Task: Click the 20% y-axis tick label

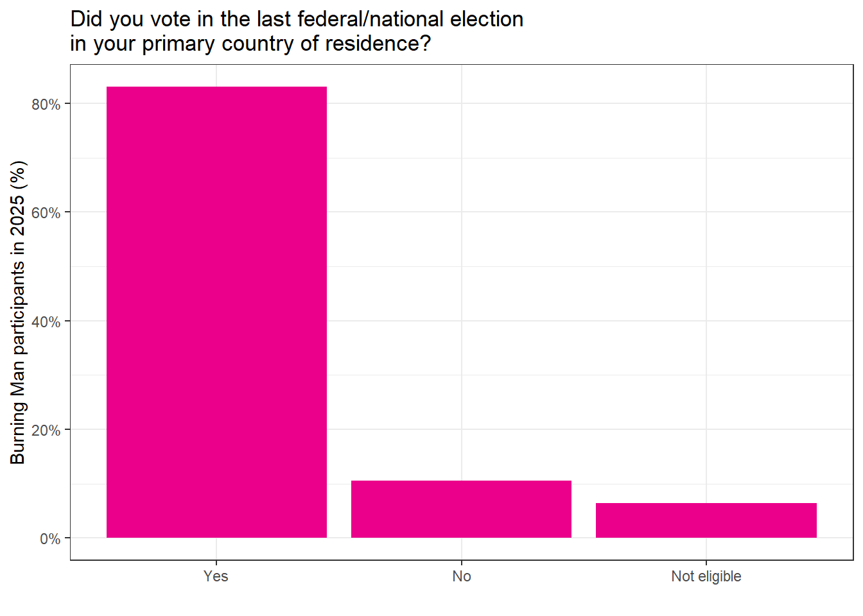Action: [x=46, y=430]
